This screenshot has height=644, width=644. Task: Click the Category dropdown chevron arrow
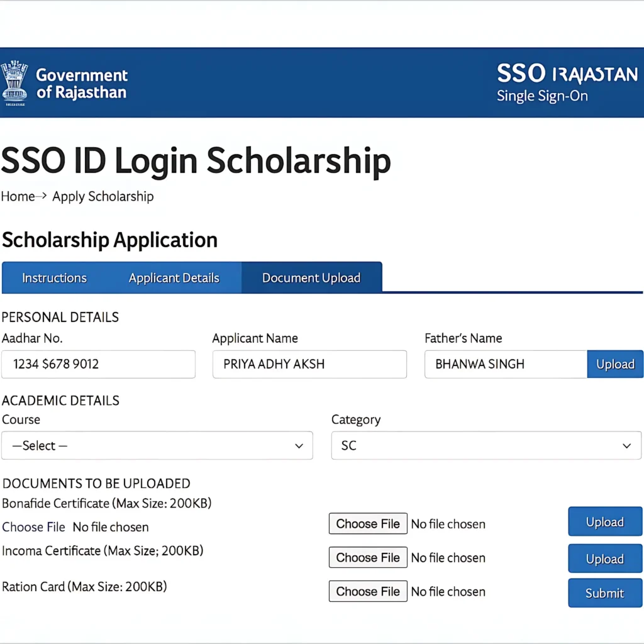point(627,446)
